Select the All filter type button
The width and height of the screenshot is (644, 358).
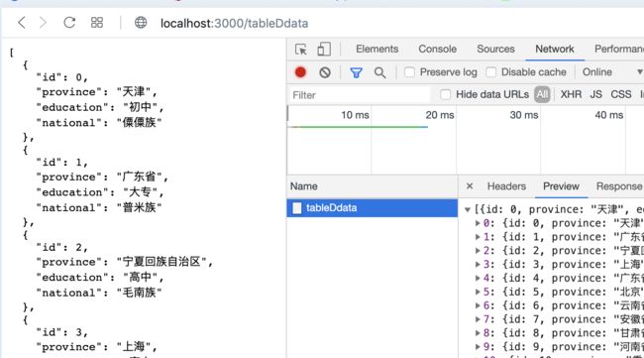(542, 95)
